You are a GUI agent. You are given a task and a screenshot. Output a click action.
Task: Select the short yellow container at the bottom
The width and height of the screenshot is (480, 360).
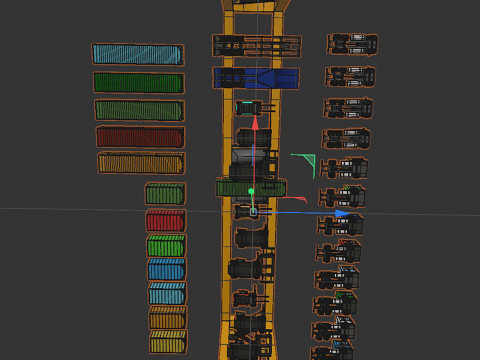click(168, 341)
